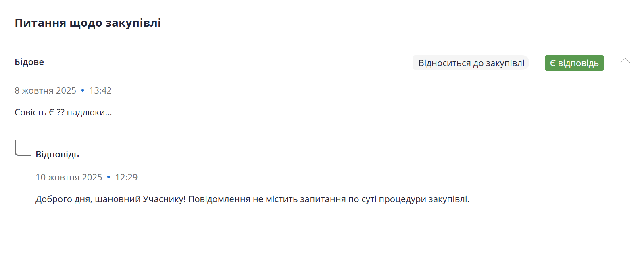Open the Бідове question title

[29, 62]
